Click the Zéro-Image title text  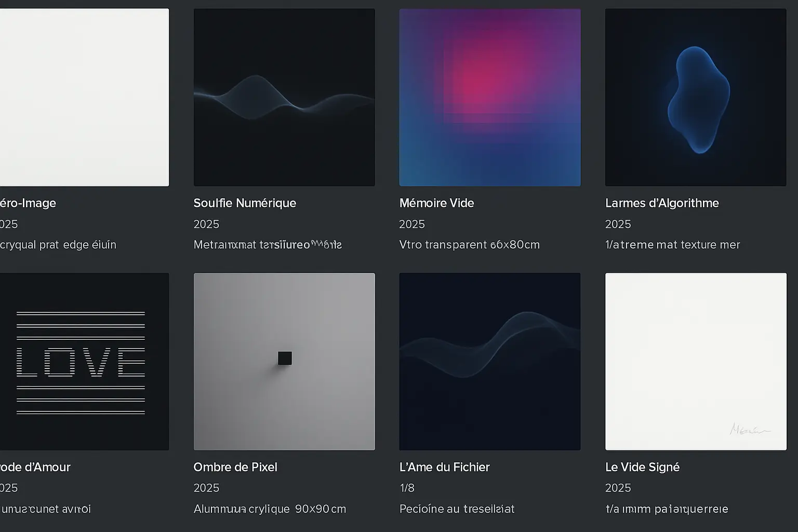(28, 203)
